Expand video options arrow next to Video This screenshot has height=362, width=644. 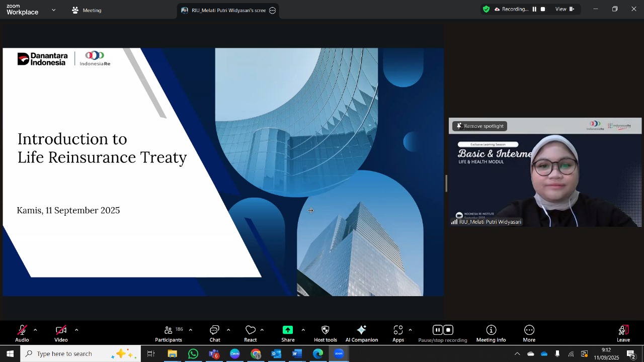click(x=76, y=330)
